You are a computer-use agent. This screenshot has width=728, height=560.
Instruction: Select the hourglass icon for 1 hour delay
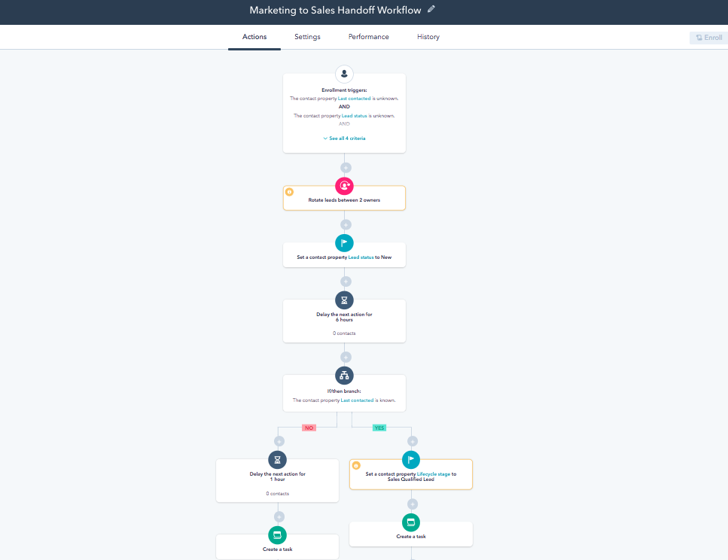point(278,459)
